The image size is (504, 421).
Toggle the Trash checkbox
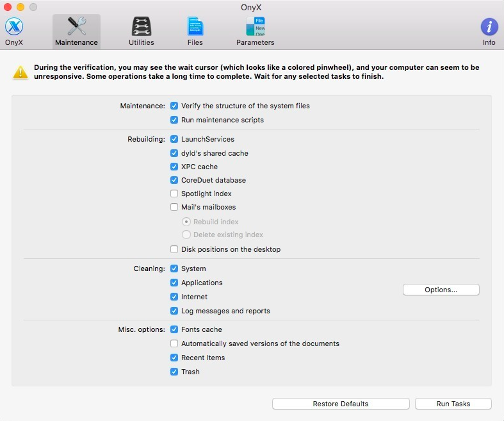pos(174,372)
